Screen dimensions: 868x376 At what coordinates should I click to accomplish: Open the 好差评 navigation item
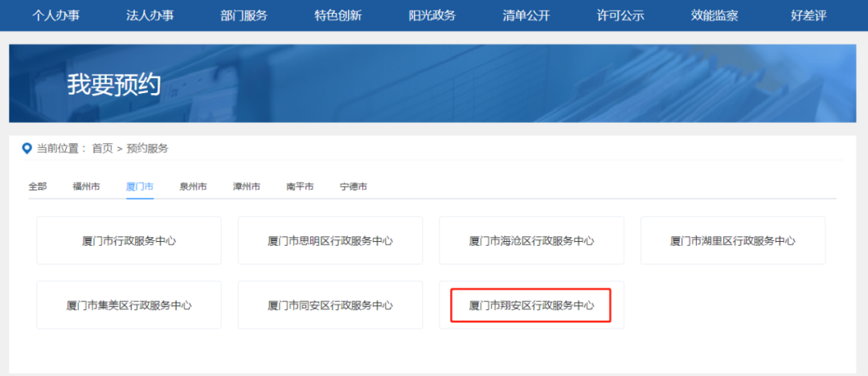(808, 15)
